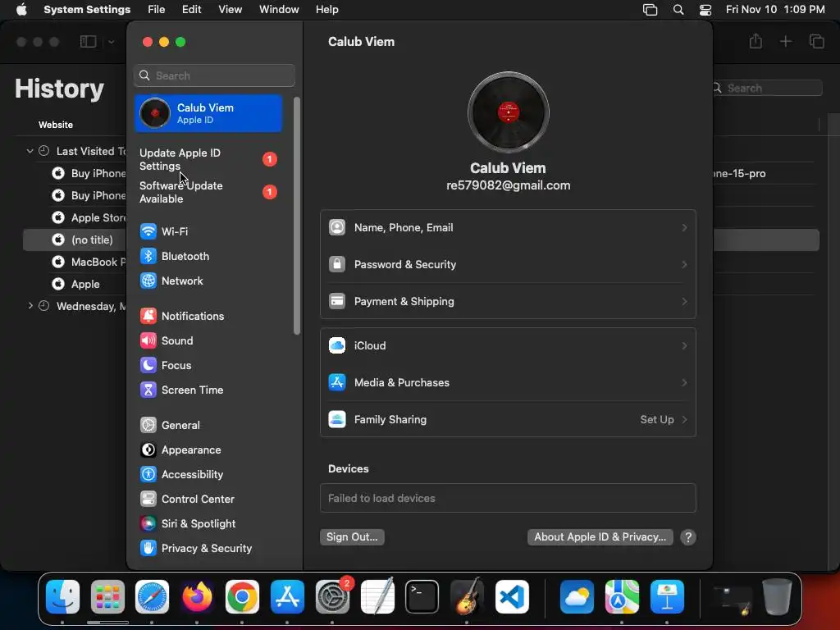
Task: Open Payment & Shipping row
Action: (508, 302)
